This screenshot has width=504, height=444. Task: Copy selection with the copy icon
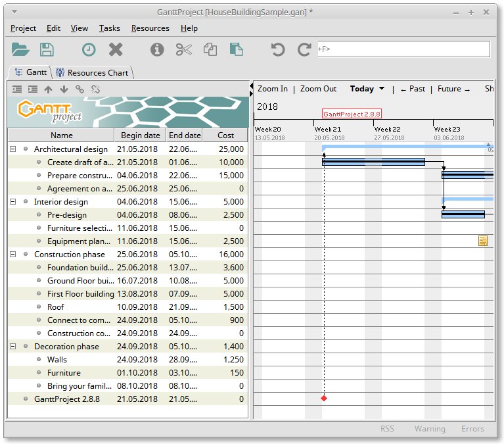[x=210, y=50]
